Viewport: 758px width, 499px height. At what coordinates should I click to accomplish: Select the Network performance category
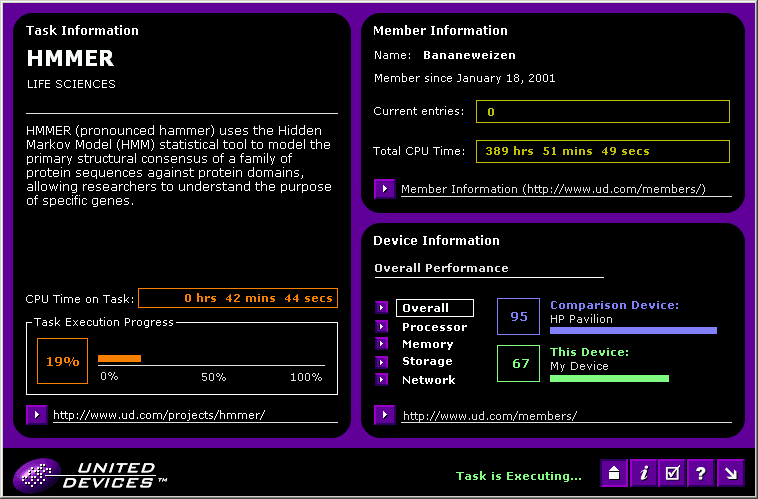[x=429, y=380]
